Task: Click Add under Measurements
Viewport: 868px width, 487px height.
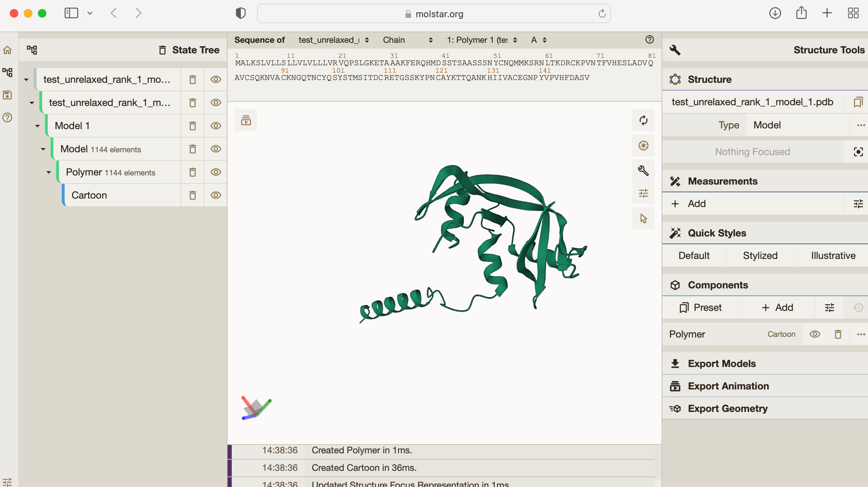Action: coord(753,204)
